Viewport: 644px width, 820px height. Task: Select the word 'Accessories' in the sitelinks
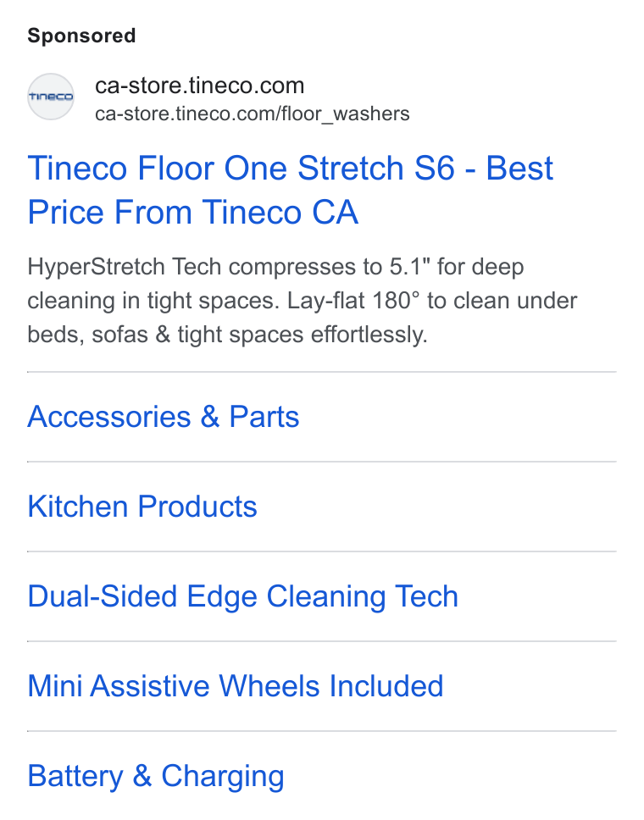coord(109,417)
